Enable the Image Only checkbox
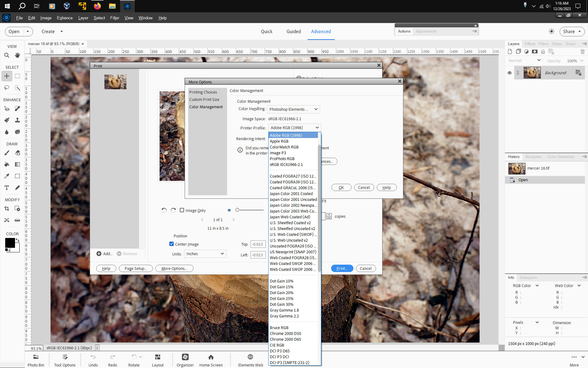Image resolution: width=588 pixels, height=368 pixels. [x=182, y=210]
